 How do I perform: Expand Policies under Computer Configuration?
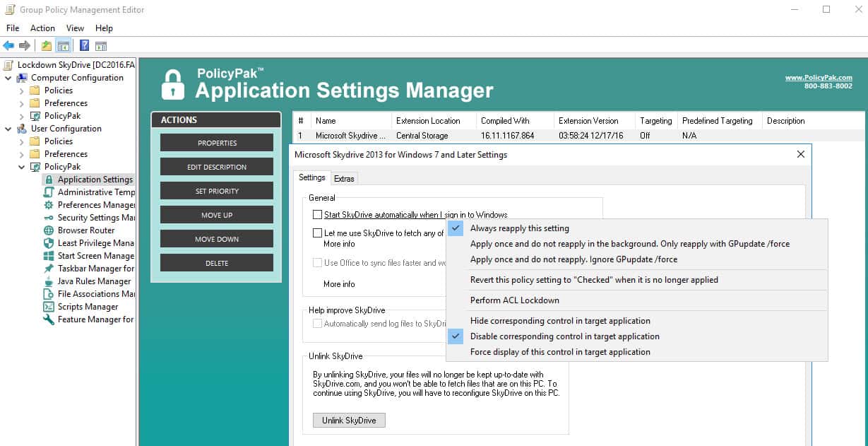tap(21, 90)
